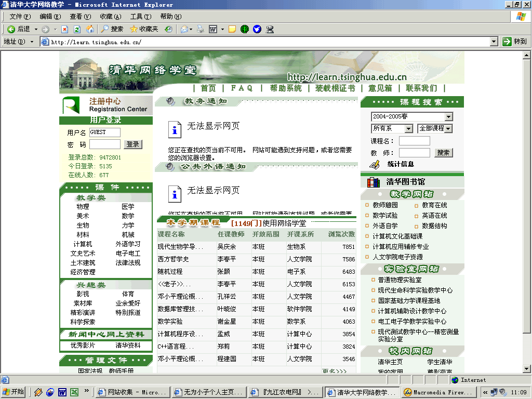Click the statistics pencil icon
Screen dimensions: 532x399
pyautogui.click(x=375, y=165)
